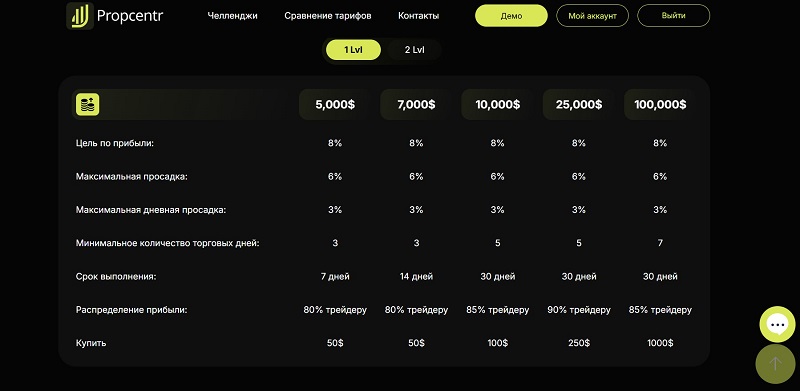Select the 5,000$ account column header

pos(335,105)
